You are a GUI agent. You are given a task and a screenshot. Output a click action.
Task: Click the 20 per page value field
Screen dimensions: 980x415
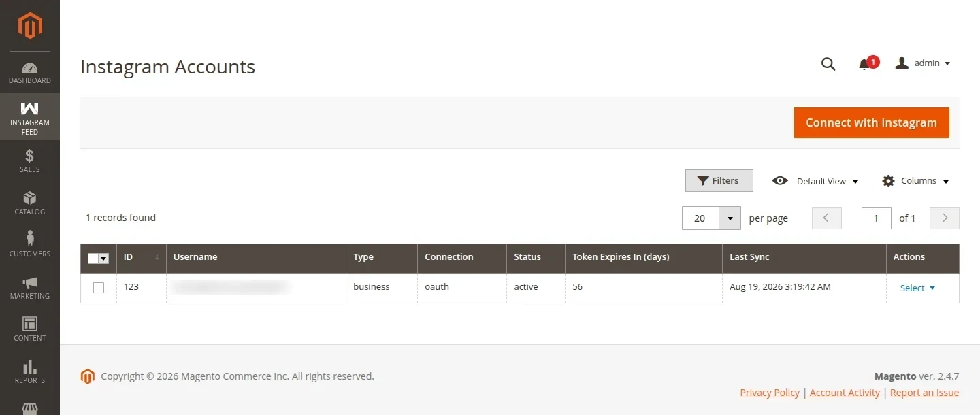point(700,218)
